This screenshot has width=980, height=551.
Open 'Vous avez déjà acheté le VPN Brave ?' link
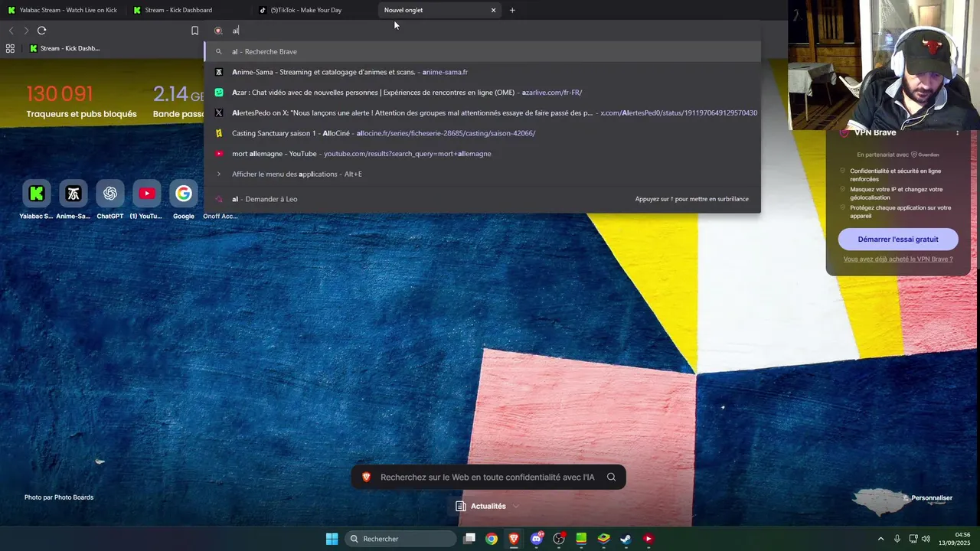898,259
